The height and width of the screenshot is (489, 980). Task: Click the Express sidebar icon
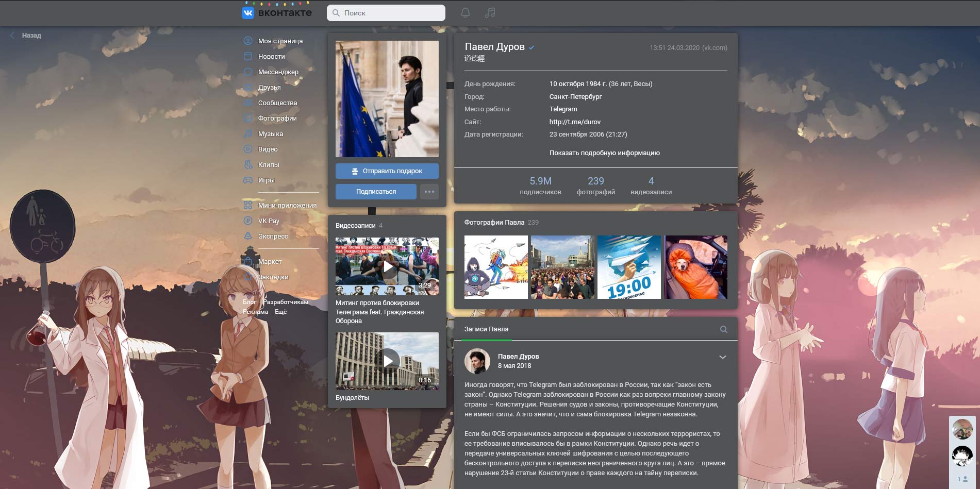click(x=248, y=236)
